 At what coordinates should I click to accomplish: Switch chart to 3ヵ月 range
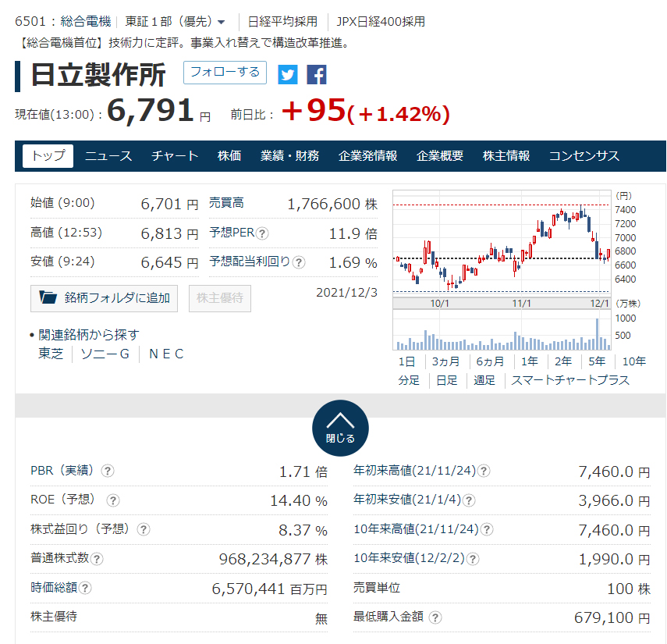445,361
